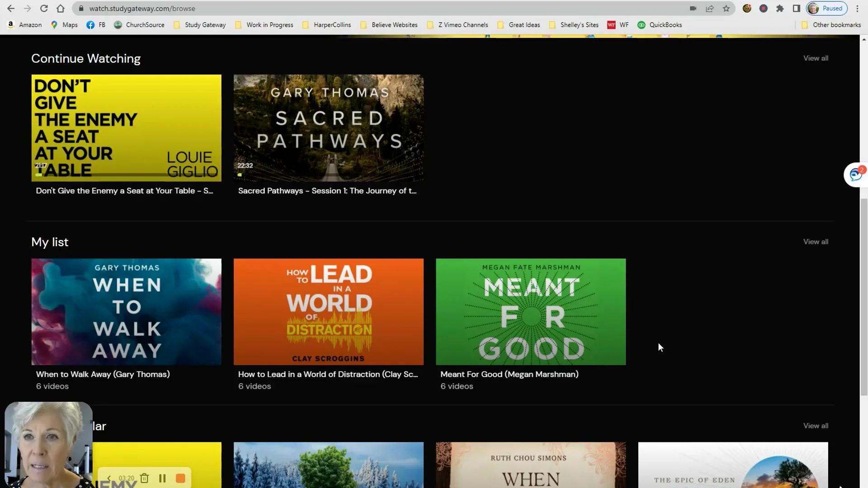Open the Chrome extensions puzzle icon

(x=780, y=9)
